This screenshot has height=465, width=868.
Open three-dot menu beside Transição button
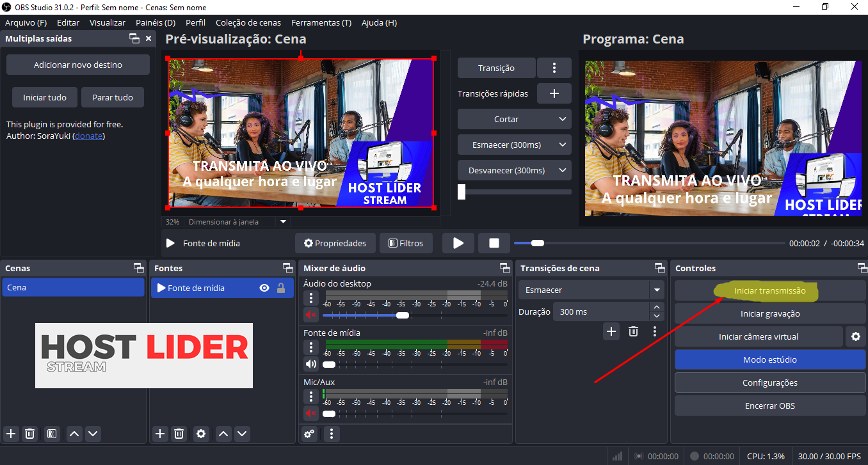554,68
